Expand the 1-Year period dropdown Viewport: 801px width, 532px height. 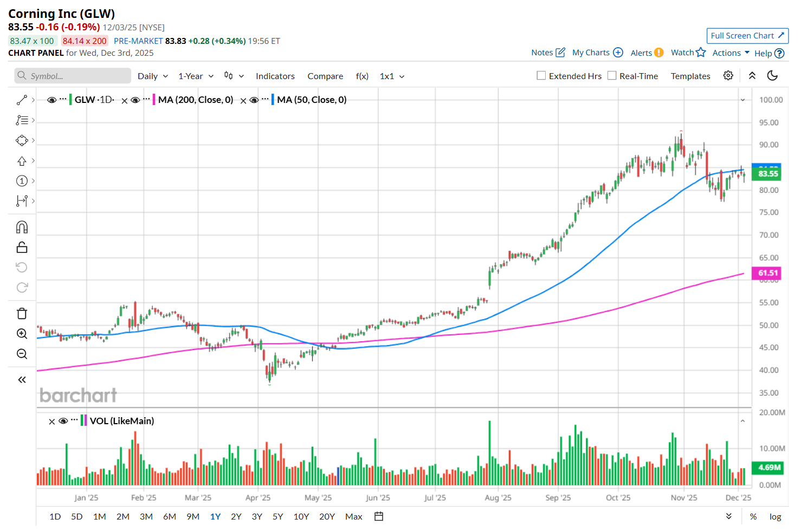coord(196,76)
